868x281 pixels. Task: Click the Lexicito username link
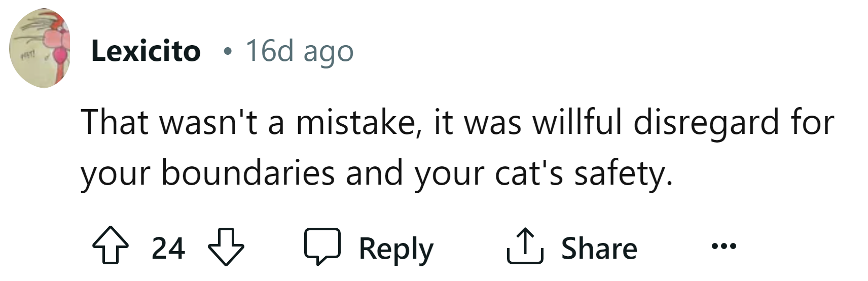[x=146, y=51]
